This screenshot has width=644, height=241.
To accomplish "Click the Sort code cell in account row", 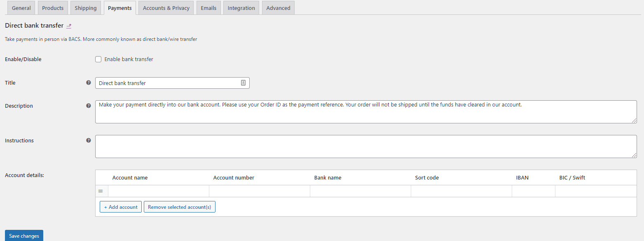I will pos(461,191).
